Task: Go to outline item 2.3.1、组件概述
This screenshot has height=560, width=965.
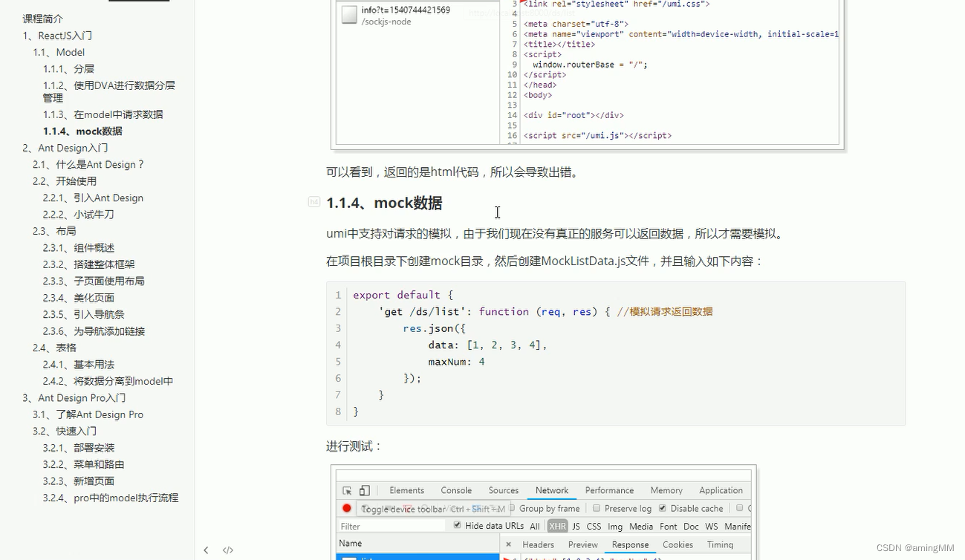Action: [x=78, y=247]
